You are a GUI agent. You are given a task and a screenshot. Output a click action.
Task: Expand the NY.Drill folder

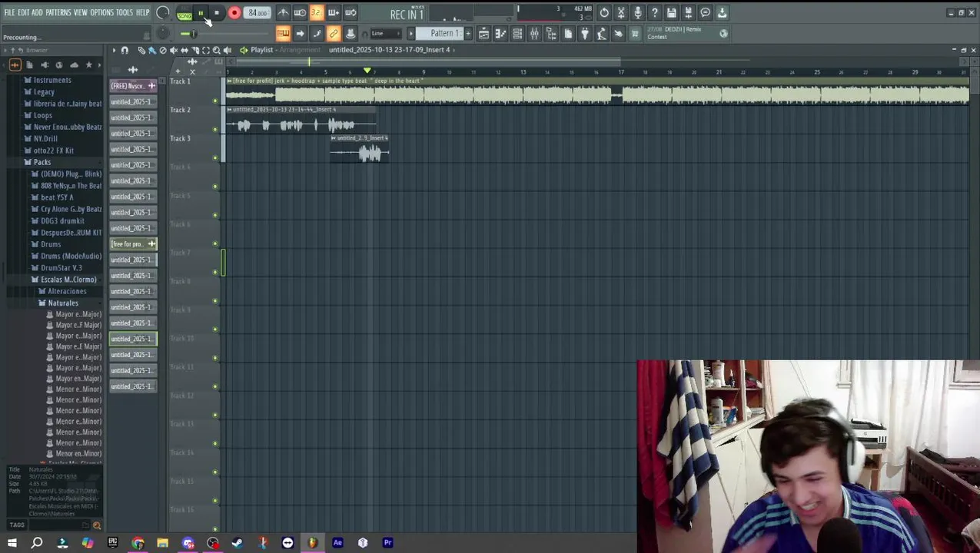(45, 139)
